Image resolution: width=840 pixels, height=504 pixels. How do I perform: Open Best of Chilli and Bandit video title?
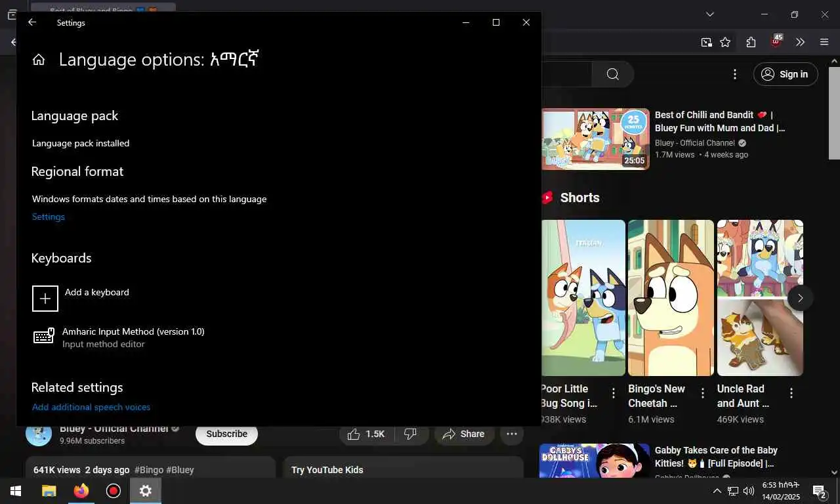(x=720, y=121)
